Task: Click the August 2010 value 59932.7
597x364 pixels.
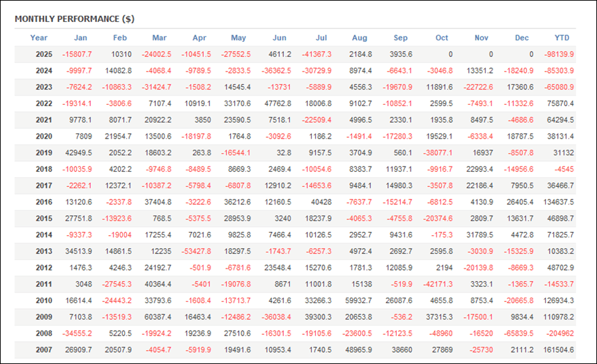Action: click(x=358, y=300)
